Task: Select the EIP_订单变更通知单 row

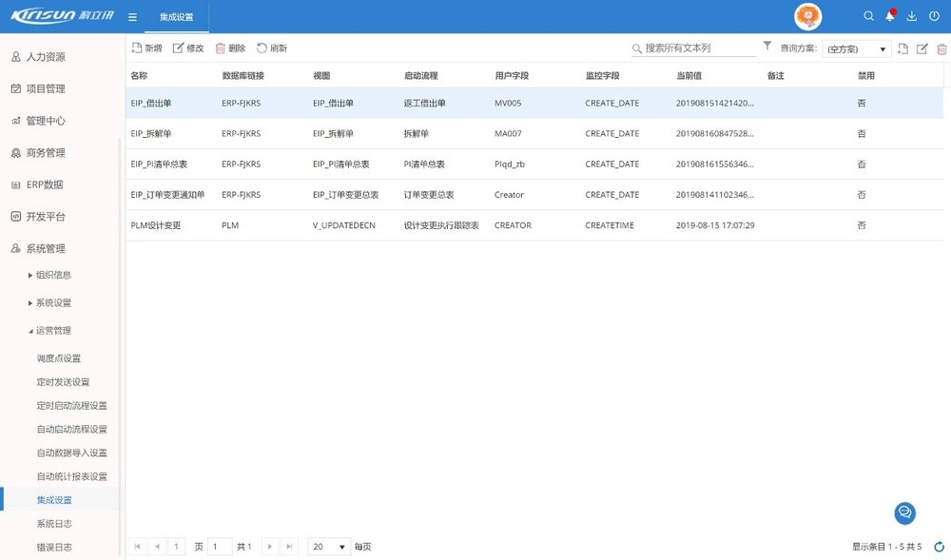Action: [534, 195]
